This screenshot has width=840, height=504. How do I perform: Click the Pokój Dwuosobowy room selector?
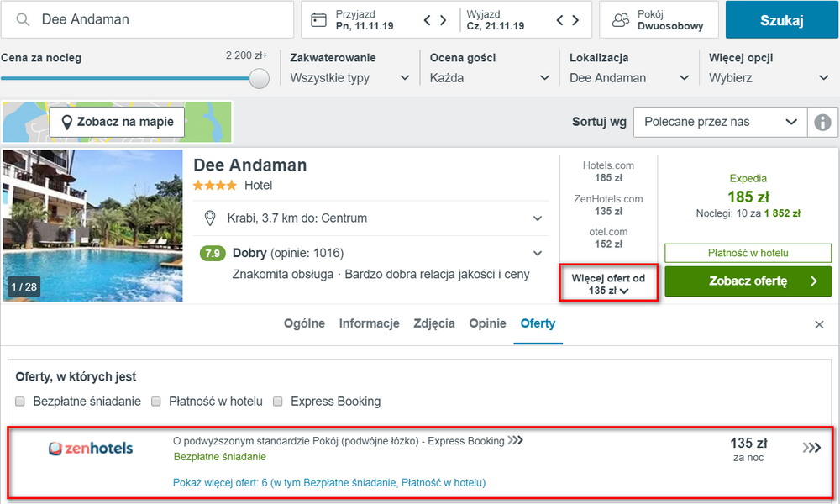click(659, 20)
